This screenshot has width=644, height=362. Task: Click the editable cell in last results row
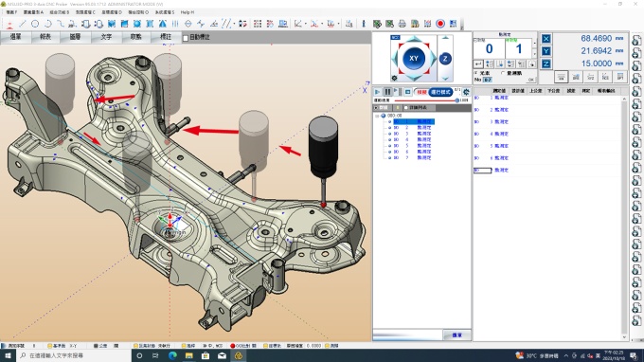(x=483, y=171)
